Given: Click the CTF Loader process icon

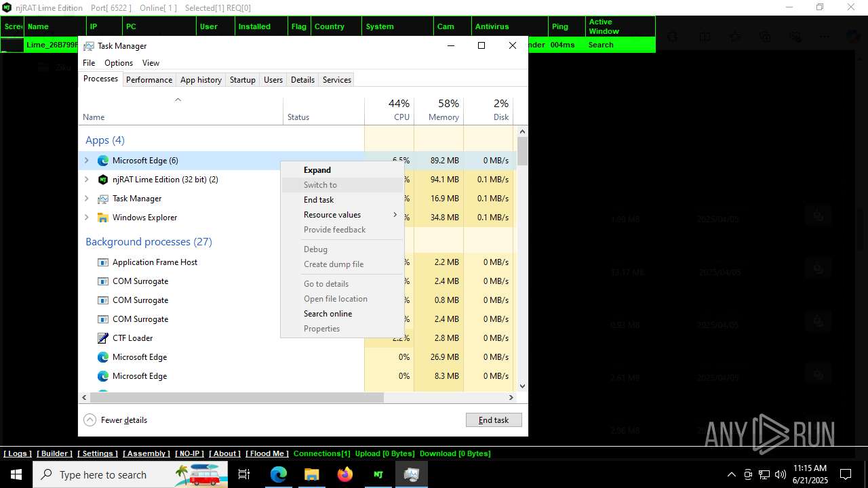Looking at the screenshot, I should coord(103,338).
